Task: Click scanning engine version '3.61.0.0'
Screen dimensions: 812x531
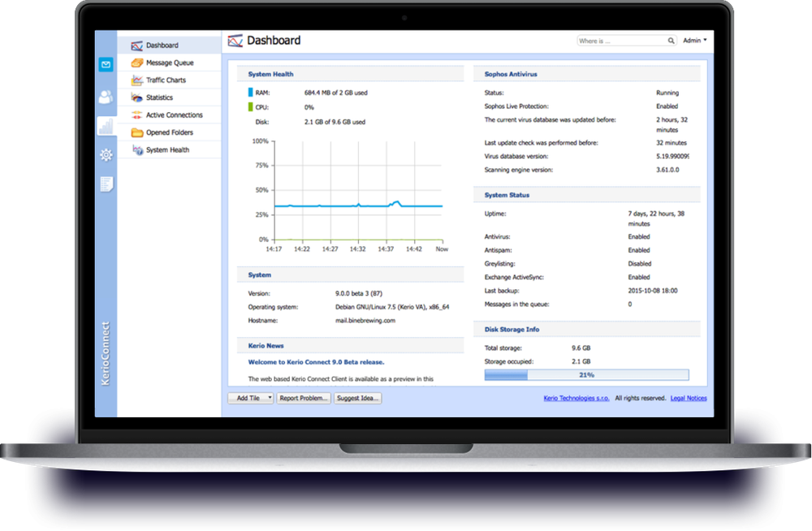Action: (x=667, y=170)
